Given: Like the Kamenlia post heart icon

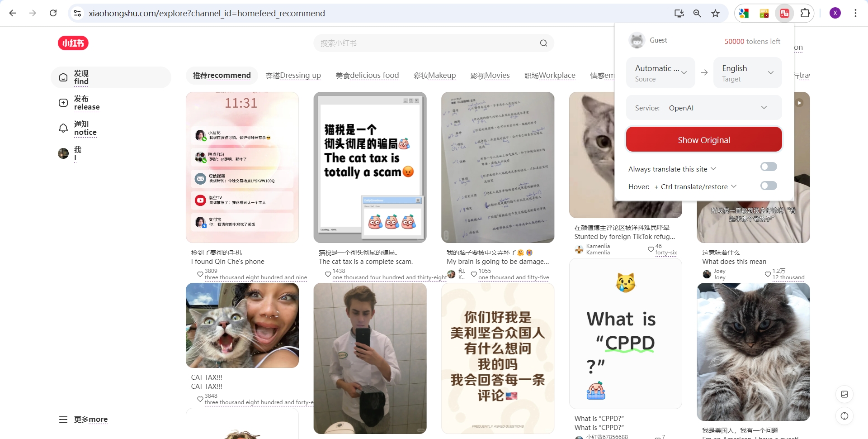Looking at the screenshot, I should coord(651,249).
